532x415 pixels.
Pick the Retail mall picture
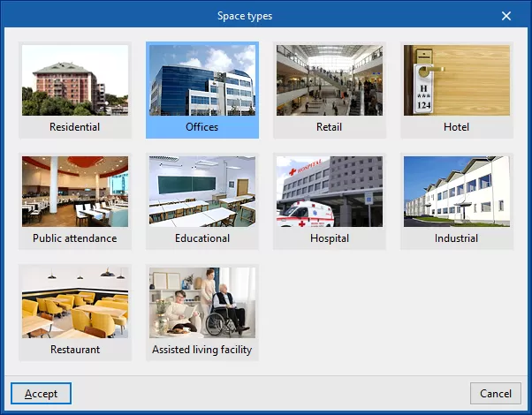330,80
